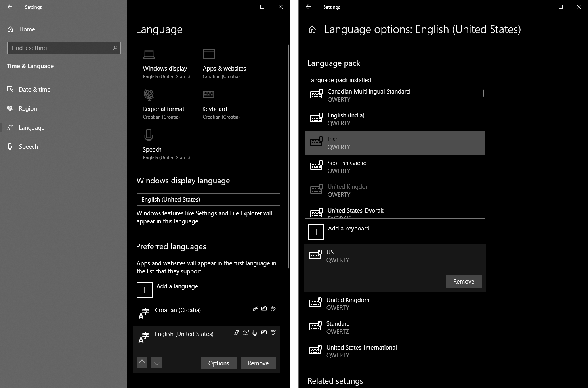Click the plus icon for Add a keyboard
This screenshot has height=388, width=588.
point(316,232)
